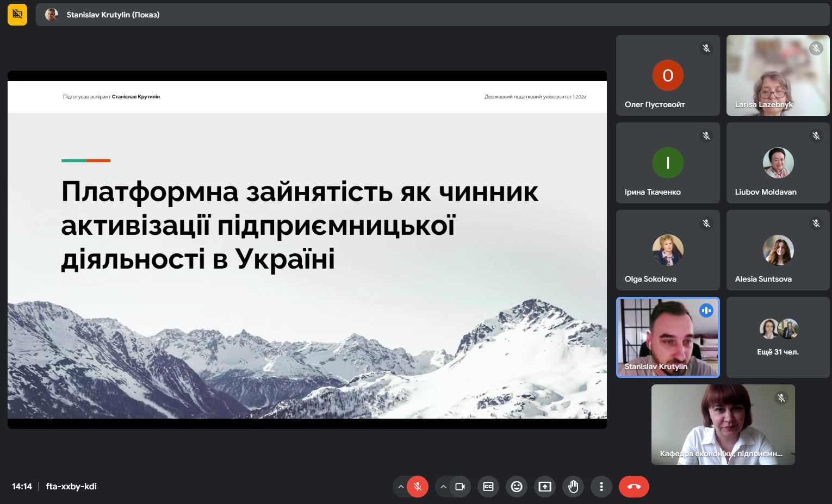Click Olga Sokolova's profile photo
Screen dimensions: 832x504
click(x=668, y=250)
